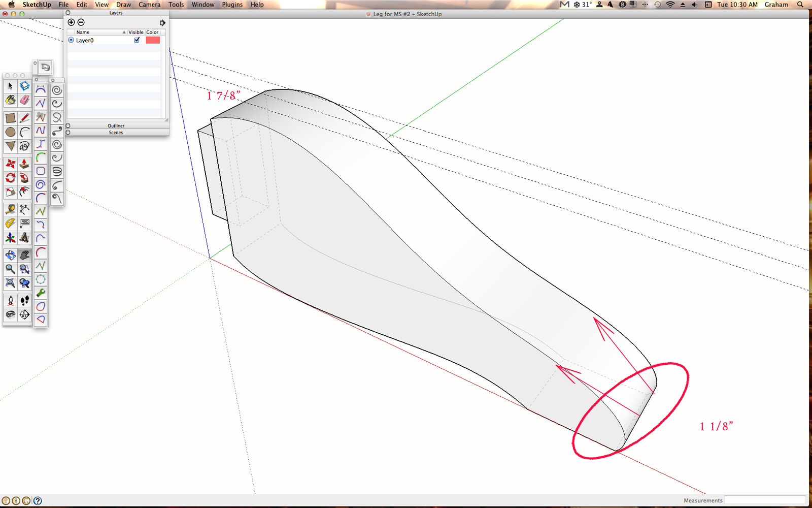
Task: Expand the Scenes panel
Action: point(68,133)
